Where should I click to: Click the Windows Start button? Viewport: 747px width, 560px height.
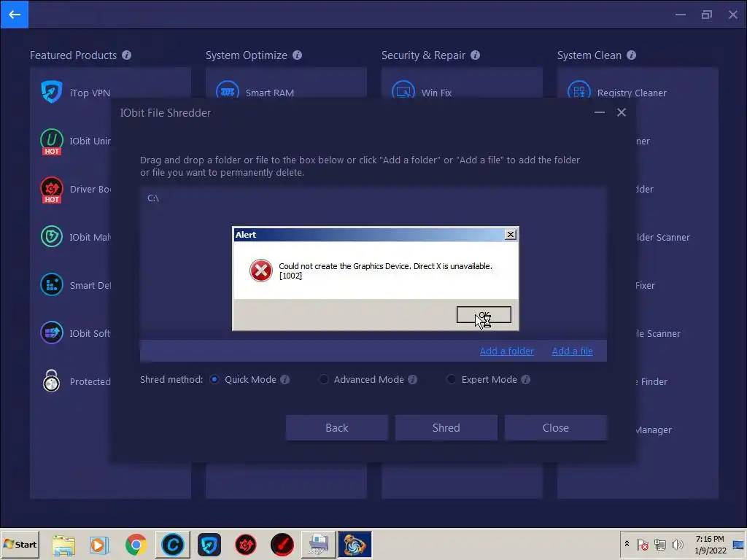tap(20, 544)
